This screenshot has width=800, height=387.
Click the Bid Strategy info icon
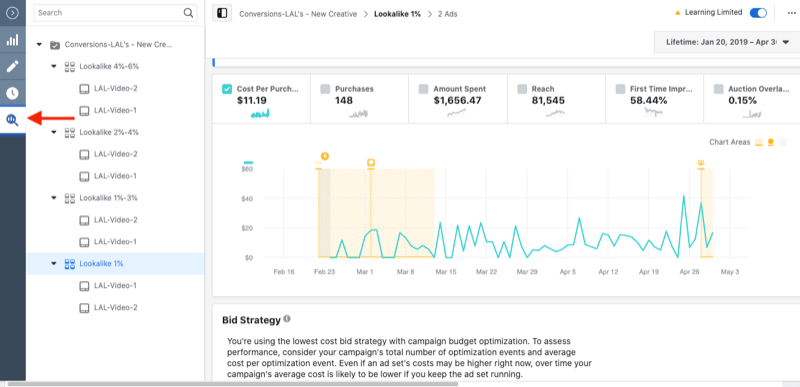(x=287, y=319)
